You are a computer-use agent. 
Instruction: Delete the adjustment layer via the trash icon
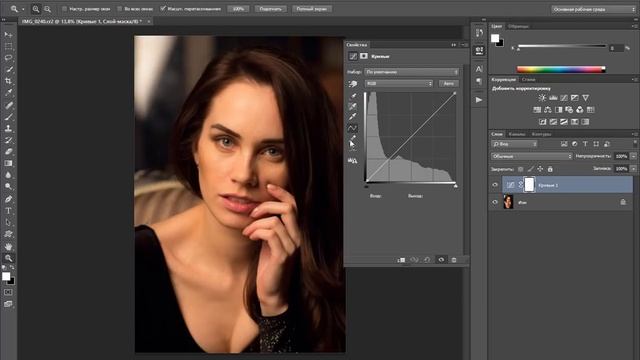(x=454, y=260)
